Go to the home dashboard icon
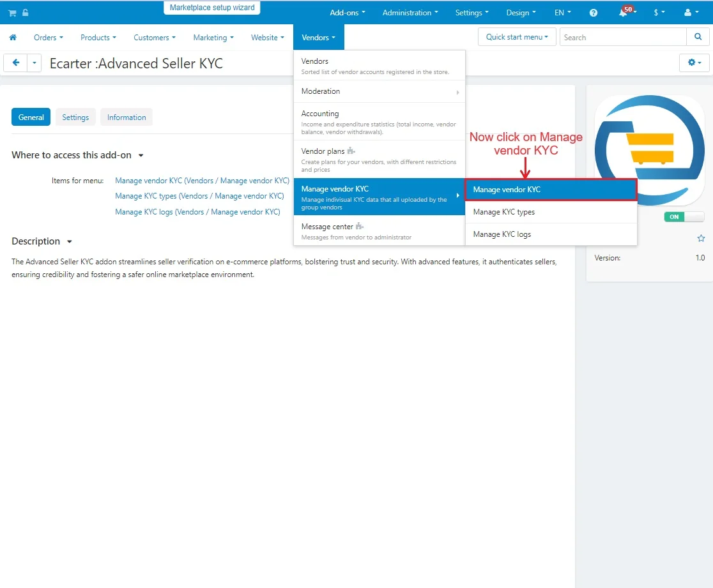Screen dimensions: 713x588 [x=13, y=38]
